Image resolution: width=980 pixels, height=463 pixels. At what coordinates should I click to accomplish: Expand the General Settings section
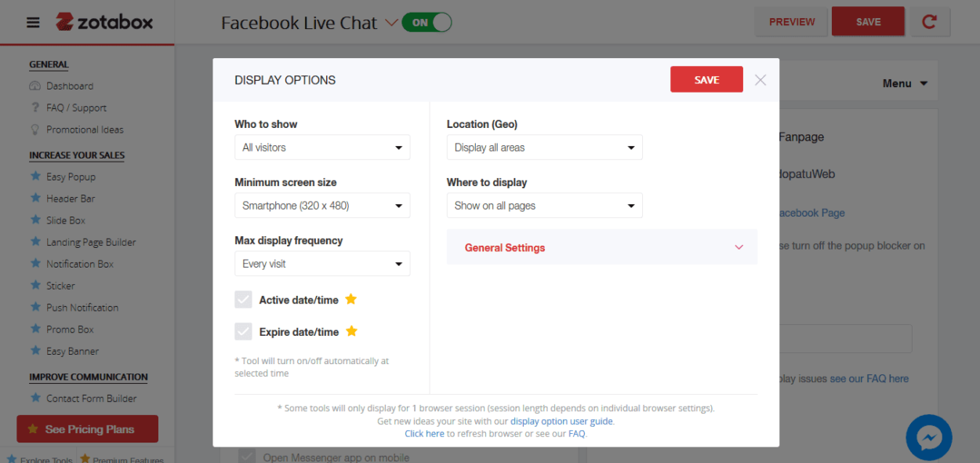pyautogui.click(x=602, y=247)
